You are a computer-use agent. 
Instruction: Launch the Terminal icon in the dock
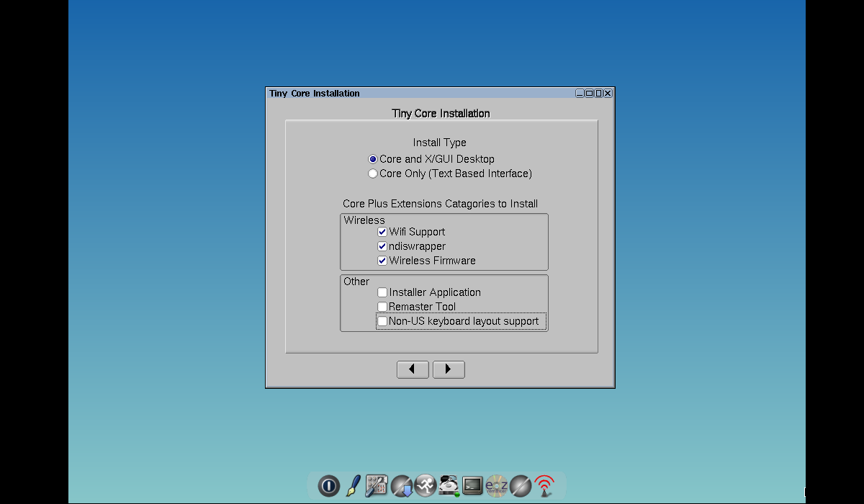(x=472, y=486)
